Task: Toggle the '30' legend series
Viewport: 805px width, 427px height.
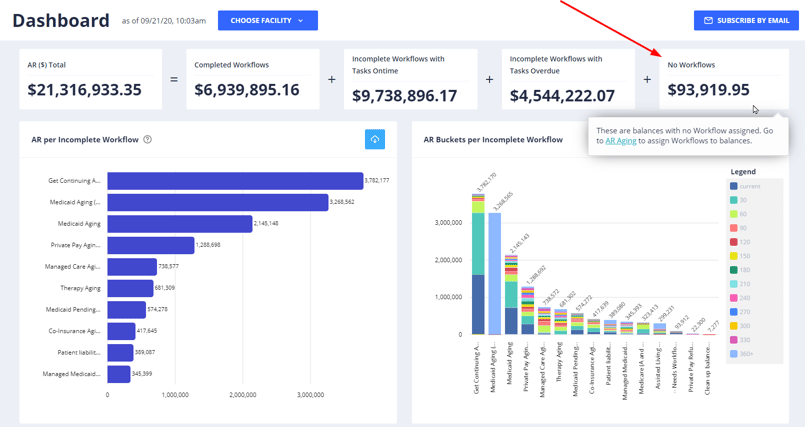Action: click(740, 200)
